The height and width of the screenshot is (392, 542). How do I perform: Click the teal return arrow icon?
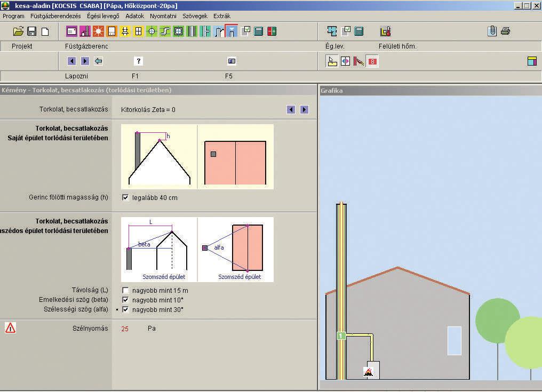[99, 61]
